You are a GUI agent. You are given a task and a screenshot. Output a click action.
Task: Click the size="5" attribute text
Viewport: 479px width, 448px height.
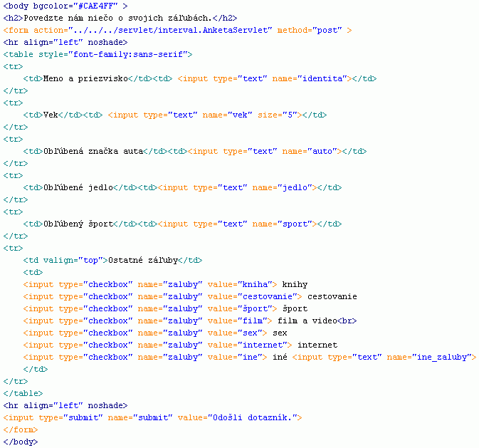click(x=278, y=115)
